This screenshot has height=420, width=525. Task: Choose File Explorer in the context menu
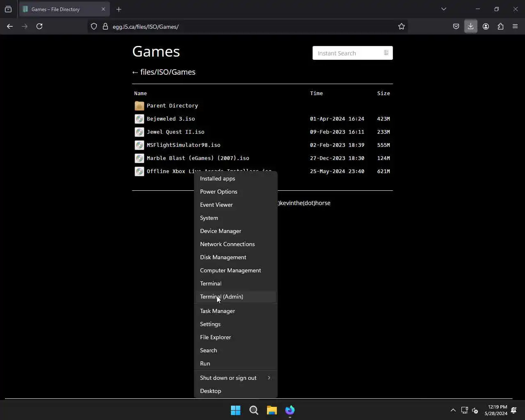tap(236, 337)
